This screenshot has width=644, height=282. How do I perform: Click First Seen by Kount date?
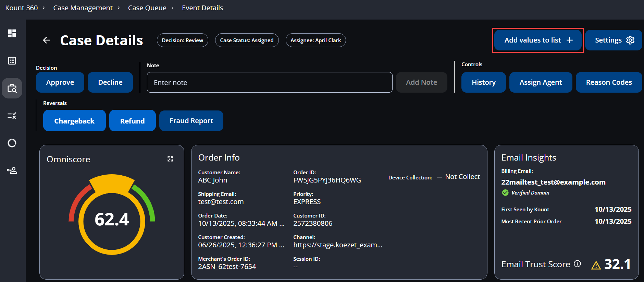click(x=613, y=209)
